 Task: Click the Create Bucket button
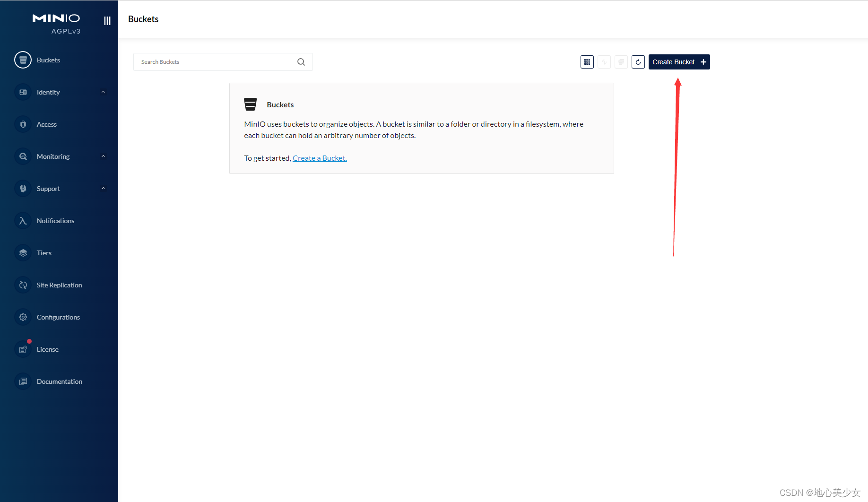point(679,62)
